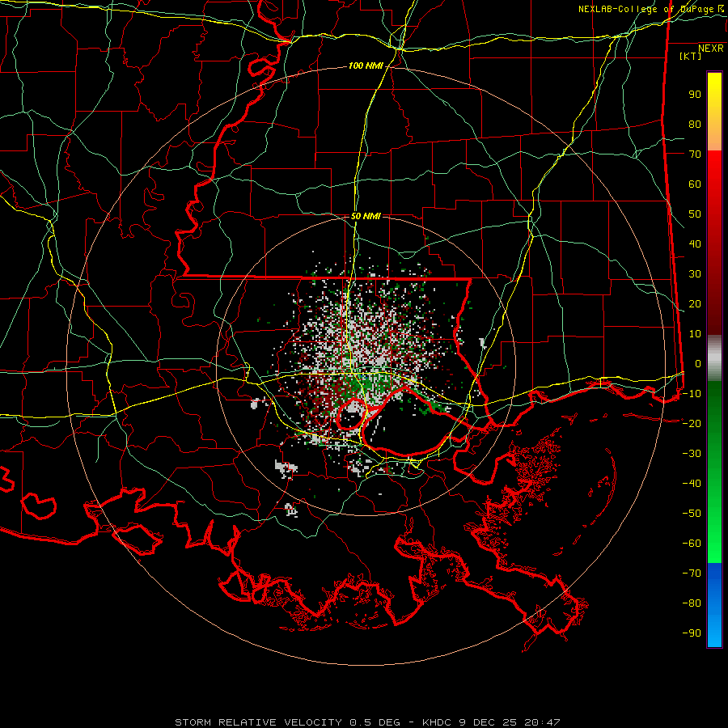Click the -60 value on the velocity scale
Viewport: 728px width, 728px height.
point(692,544)
